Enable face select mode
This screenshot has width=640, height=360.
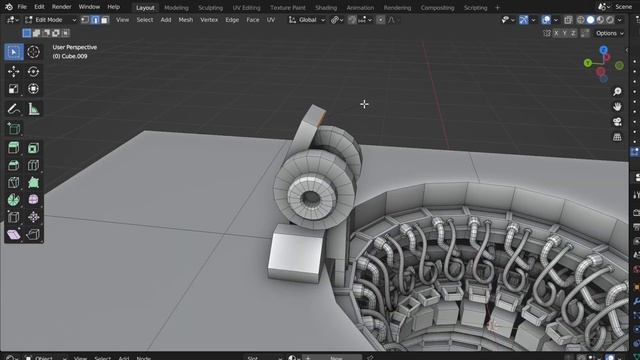tap(105, 20)
